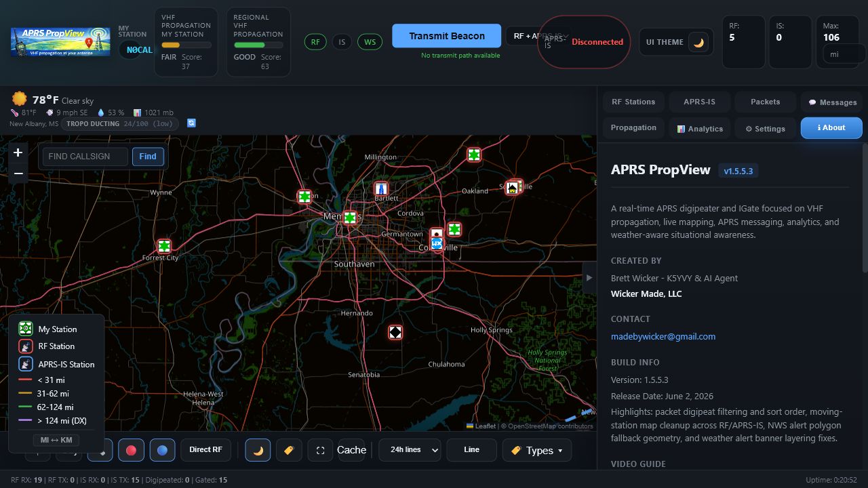Image resolution: width=868 pixels, height=488 pixels.
Task: Open the RF + APRS-IS transmit path dropdown
Action: point(538,36)
